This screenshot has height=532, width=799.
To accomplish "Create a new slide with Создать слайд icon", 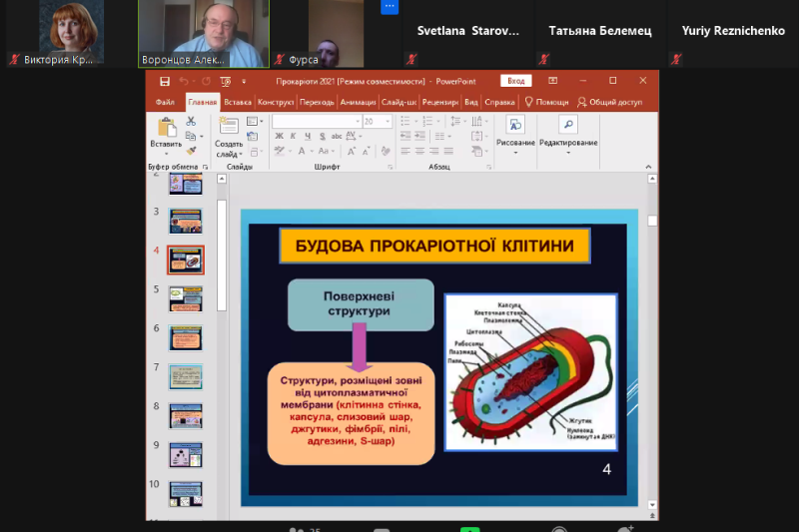I will [x=229, y=125].
